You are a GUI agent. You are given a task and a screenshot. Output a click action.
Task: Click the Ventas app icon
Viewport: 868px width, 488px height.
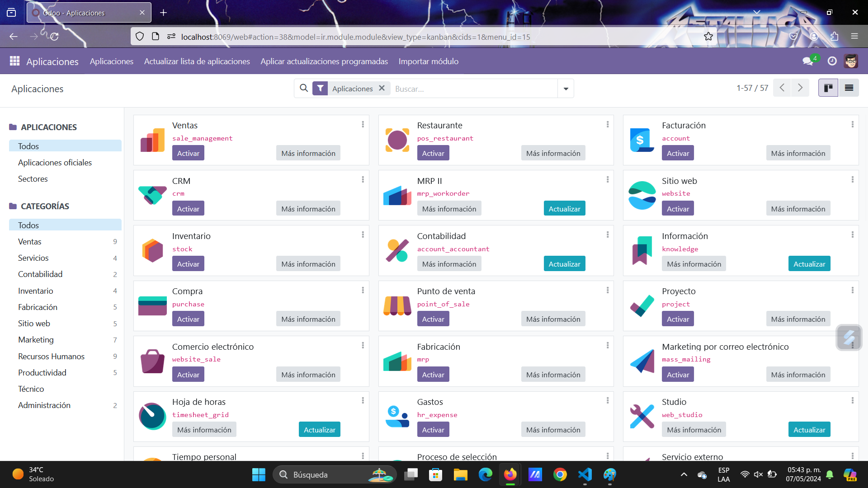[x=152, y=140]
